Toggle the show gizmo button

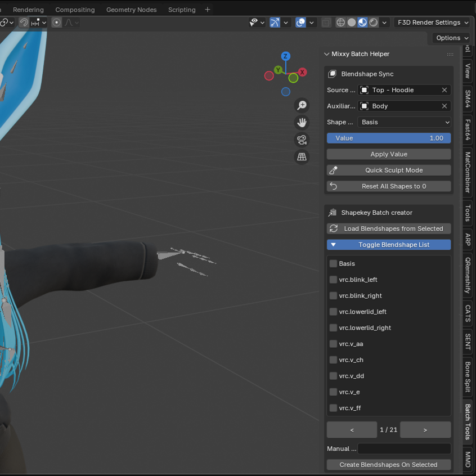click(x=275, y=23)
